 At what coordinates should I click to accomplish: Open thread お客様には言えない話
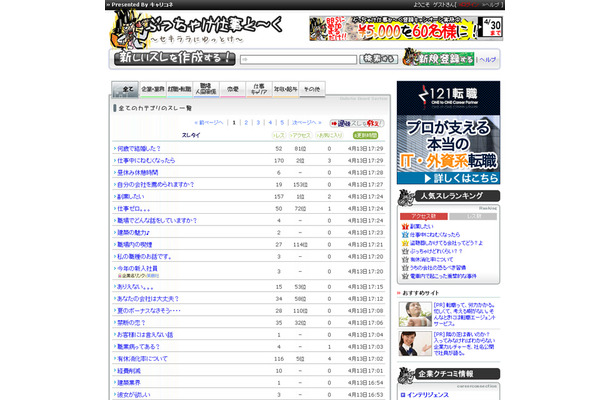[x=145, y=335]
